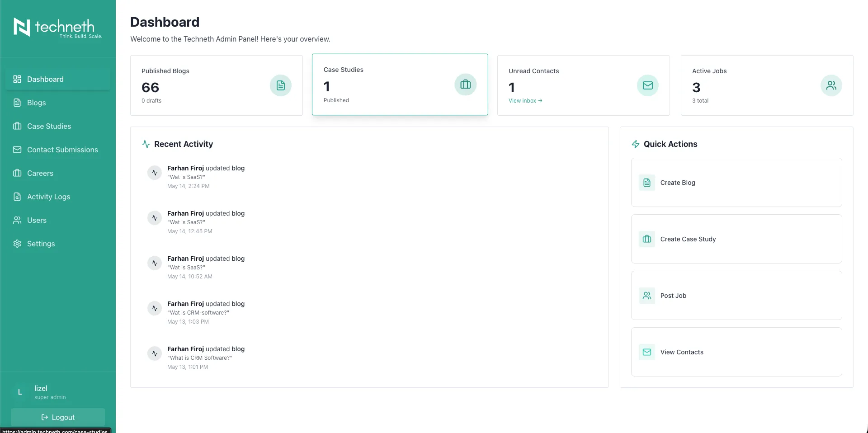The image size is (868, 433).
Task: Click the Case Studies card briefcase icon
Action: coord(466,85)
